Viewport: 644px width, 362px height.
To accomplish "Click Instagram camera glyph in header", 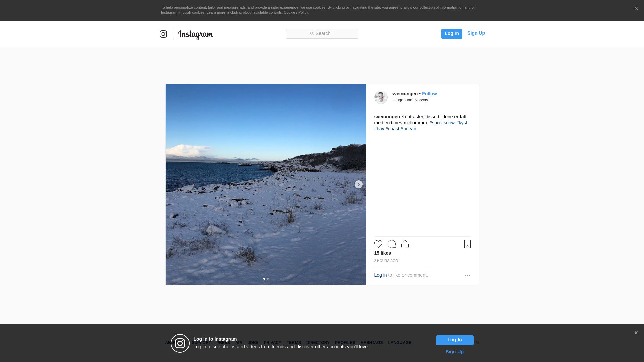I will pos(163,34).
